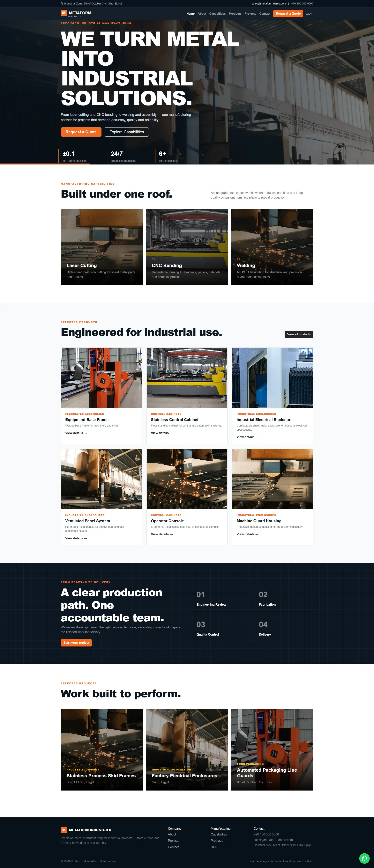Click Start your project button

pos(76,643)
